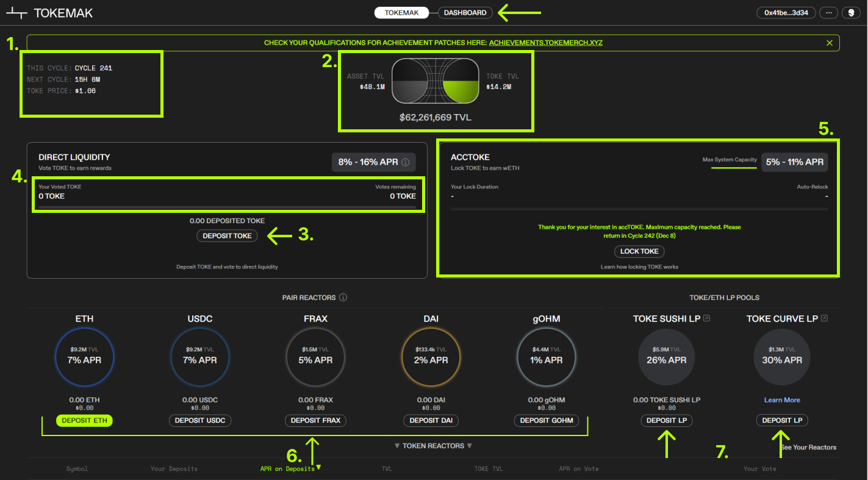This screenshot has height=480, width=868.
Task: Click the ASSET TVL $48.1M value
Action: pos(372,87)
